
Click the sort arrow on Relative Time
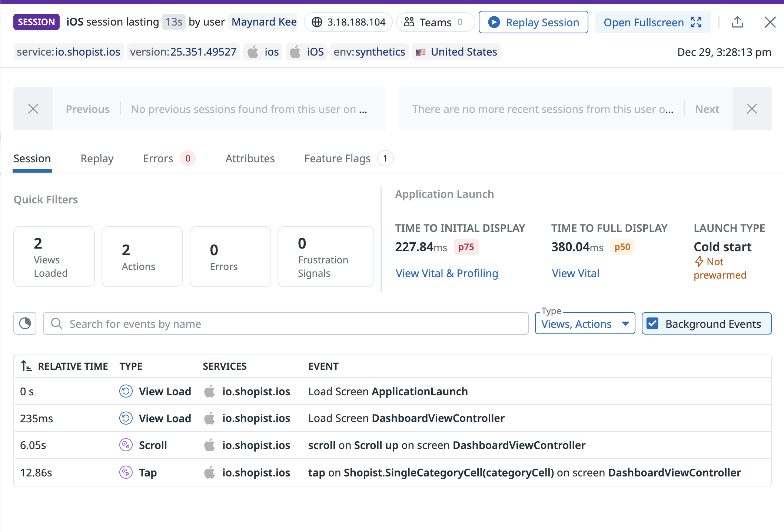coord(26,366)
